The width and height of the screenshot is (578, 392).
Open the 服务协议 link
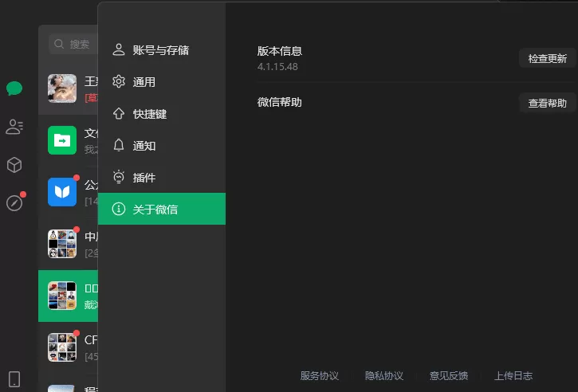[x=319, y=376]
